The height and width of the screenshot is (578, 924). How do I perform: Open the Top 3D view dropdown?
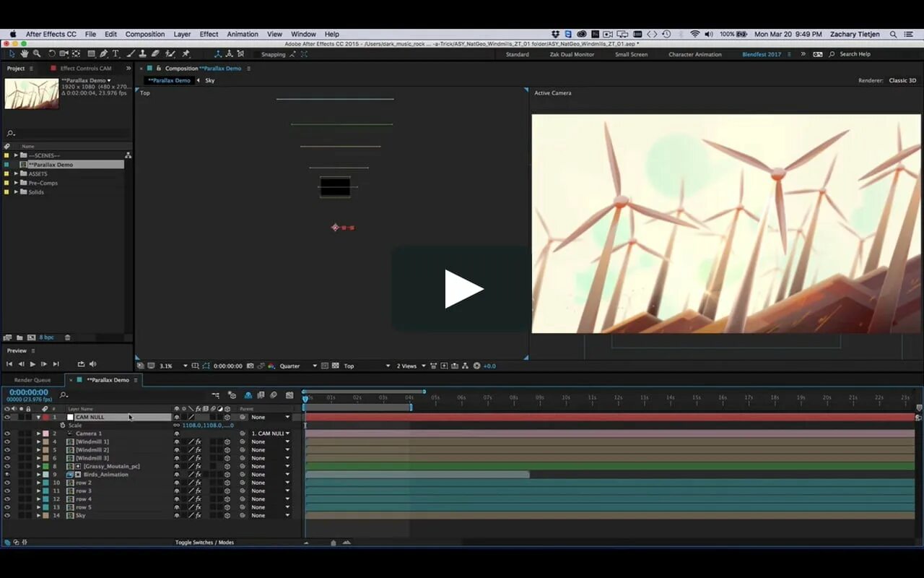click(x=367, y=366)
